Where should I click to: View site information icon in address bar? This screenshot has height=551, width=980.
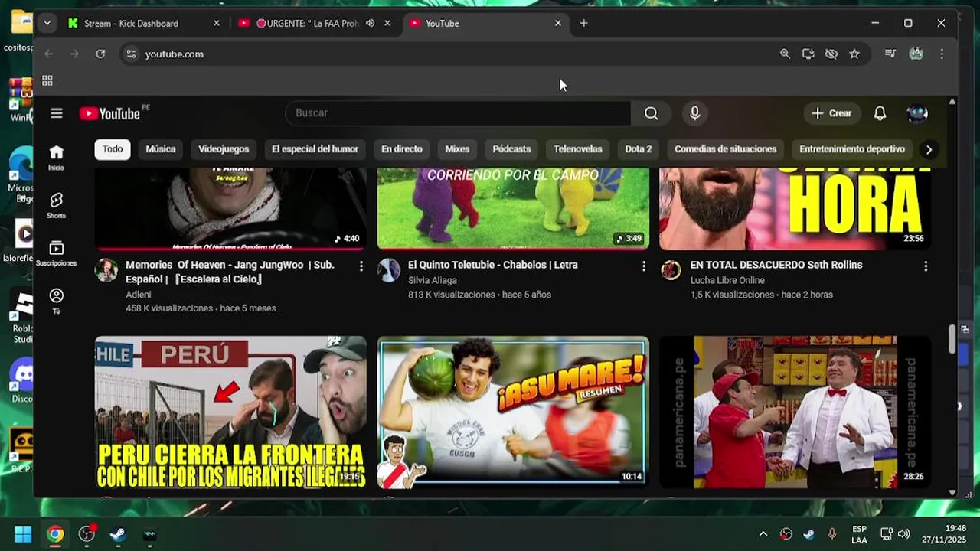pyautogui.click(x=131, y=54)
